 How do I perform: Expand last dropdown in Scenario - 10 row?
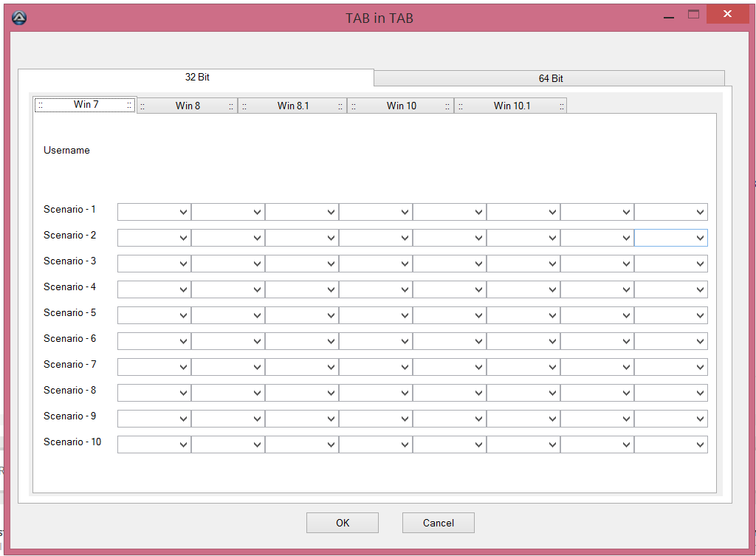[671, 445]
